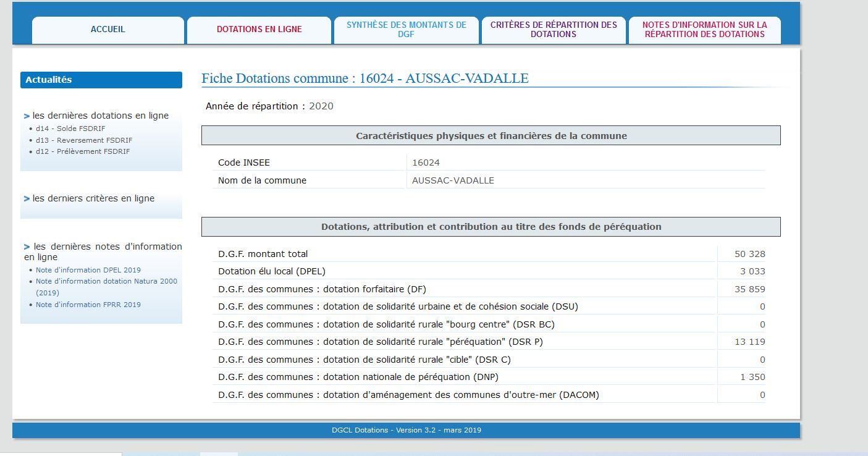The height and width of the screenshot is (456, 868).
Task: Open the ACCUEIL tab
Action: [x=107, y=30]
